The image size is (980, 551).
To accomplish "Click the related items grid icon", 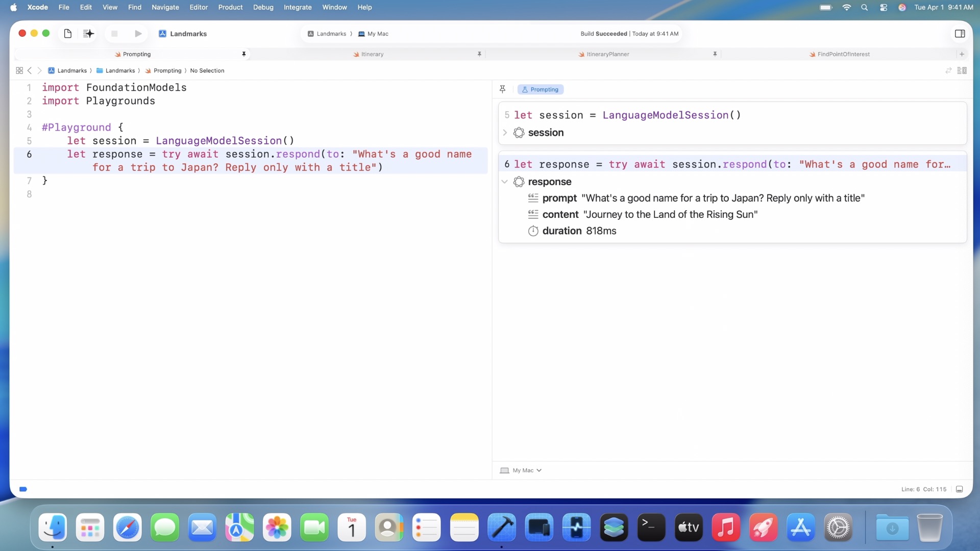I will (x=19, y=70).
